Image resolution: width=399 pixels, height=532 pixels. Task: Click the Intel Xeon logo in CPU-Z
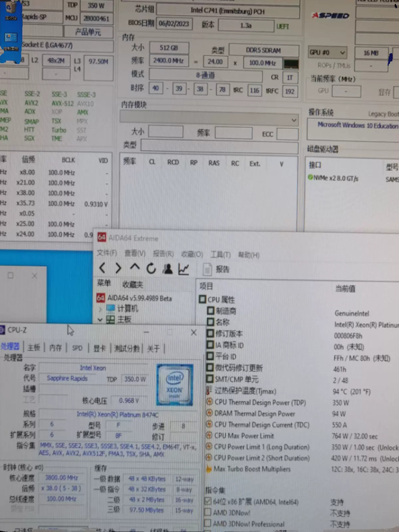pyautogui.click(x=175, y=385)
